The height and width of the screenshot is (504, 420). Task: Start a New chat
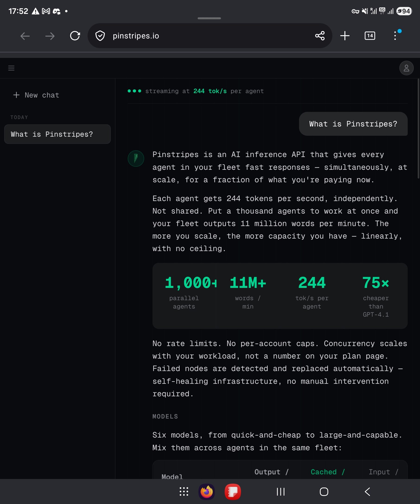(x=36, y=95)
